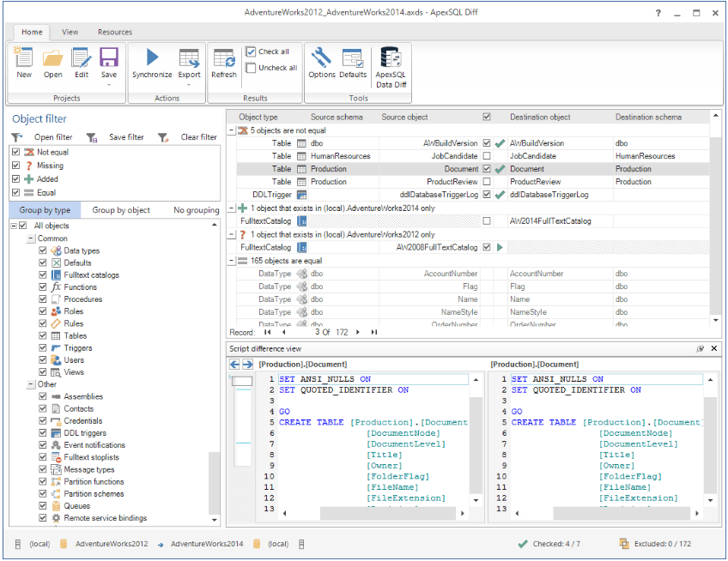This screenshot has height=561, width=728.
Task: Switch to the Home ribbon tab
Action: pos(32,32)
